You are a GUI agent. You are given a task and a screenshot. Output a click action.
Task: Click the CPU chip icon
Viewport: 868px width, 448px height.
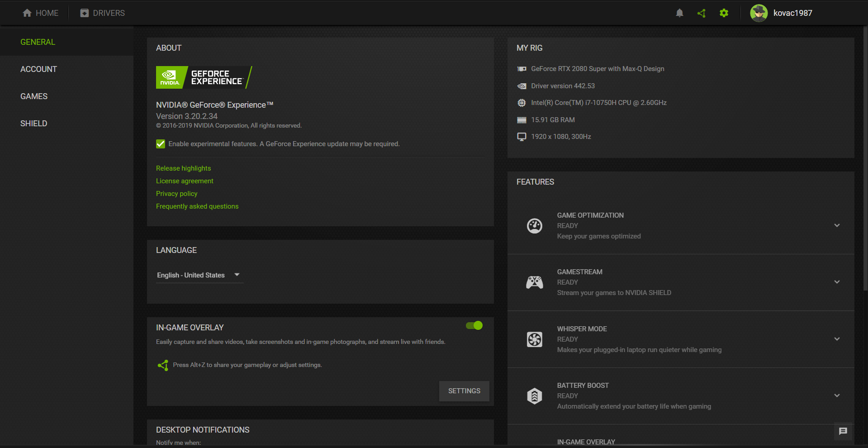(522, 103)
